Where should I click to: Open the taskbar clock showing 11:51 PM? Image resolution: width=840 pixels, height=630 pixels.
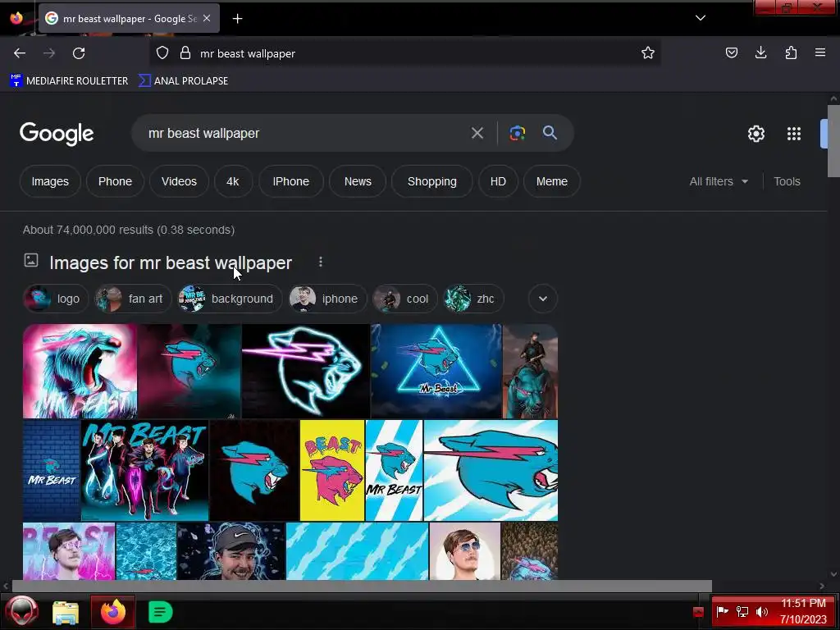803,611
